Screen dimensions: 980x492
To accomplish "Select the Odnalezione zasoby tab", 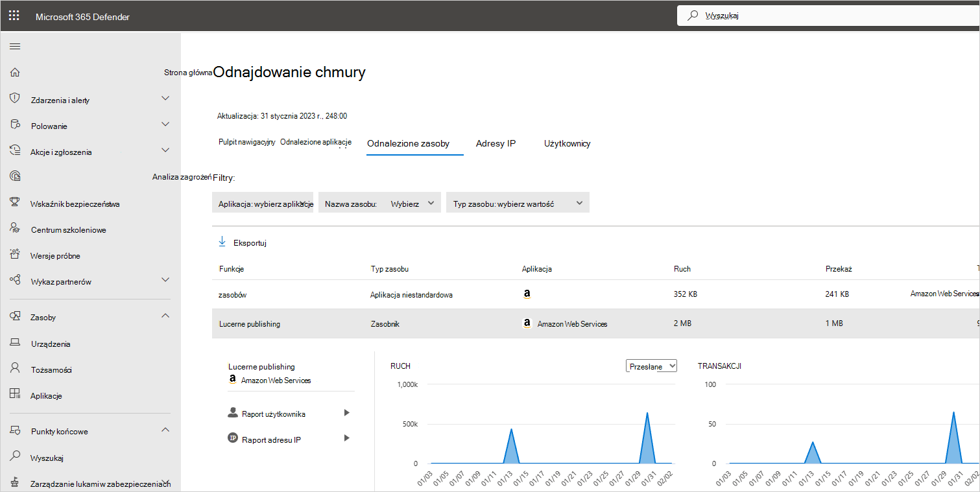I will pos(408,143).
